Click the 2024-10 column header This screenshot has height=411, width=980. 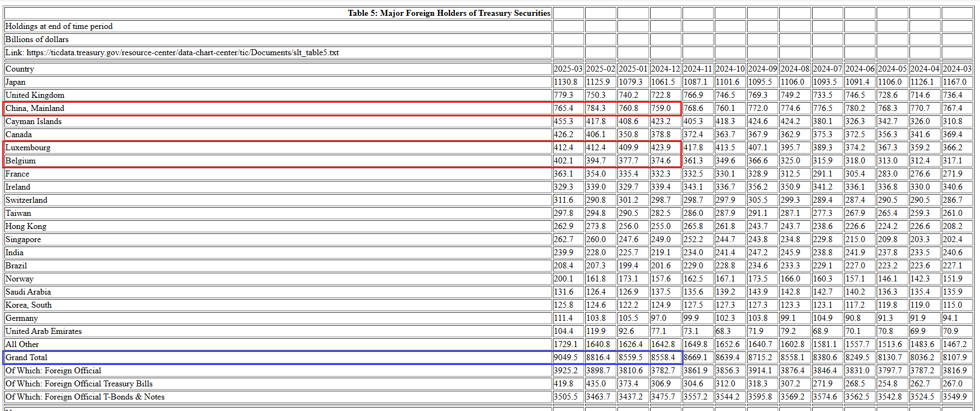coord(730,69)
